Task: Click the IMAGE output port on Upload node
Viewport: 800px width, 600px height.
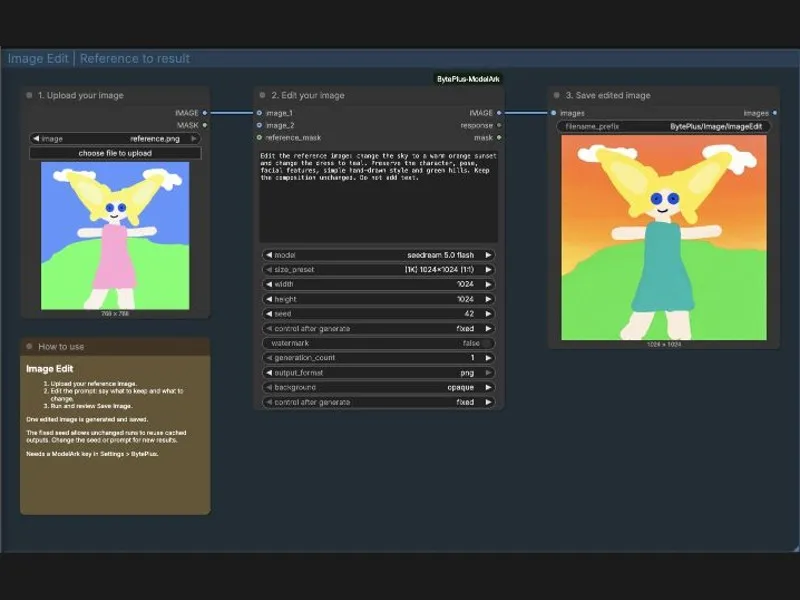Action: pos(205,113)
